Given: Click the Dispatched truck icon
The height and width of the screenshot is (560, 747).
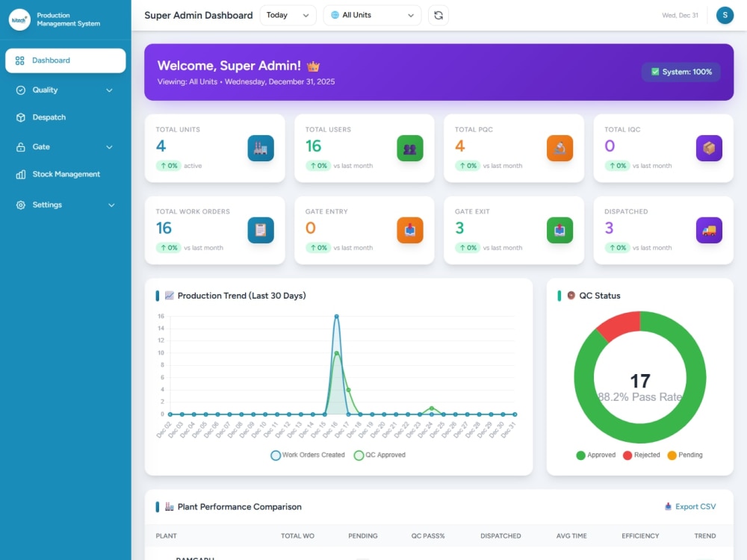Looking at the screenshot, I should point(709,230).
